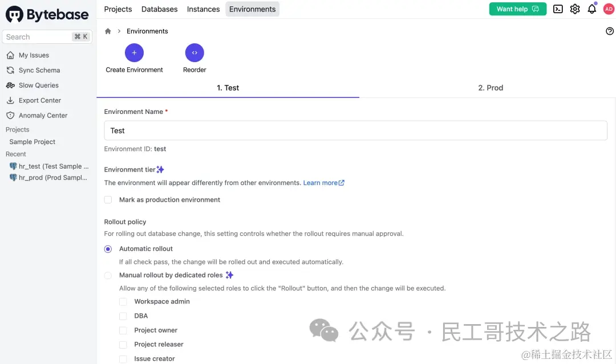Click the Reorder label

pos(194,70)
